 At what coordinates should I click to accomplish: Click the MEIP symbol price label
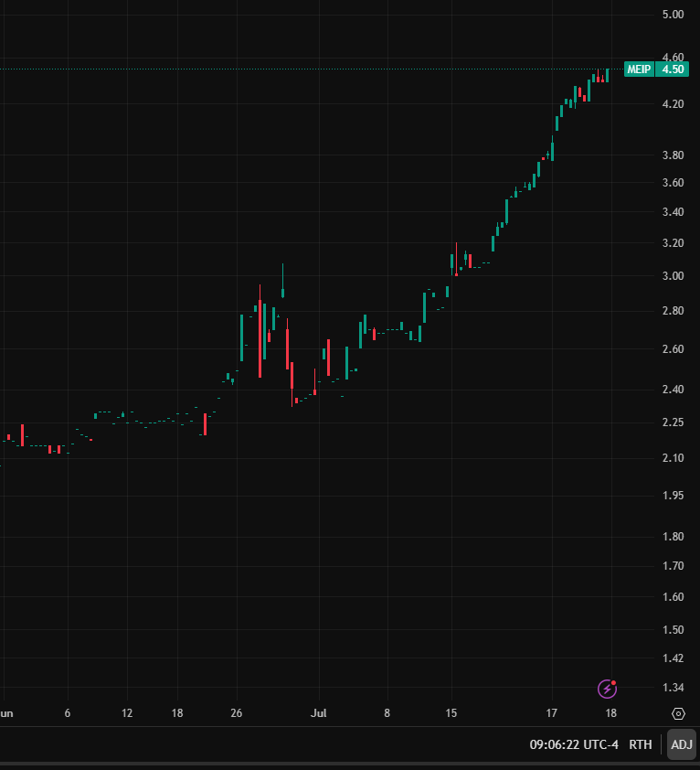[x=639, y=70]
